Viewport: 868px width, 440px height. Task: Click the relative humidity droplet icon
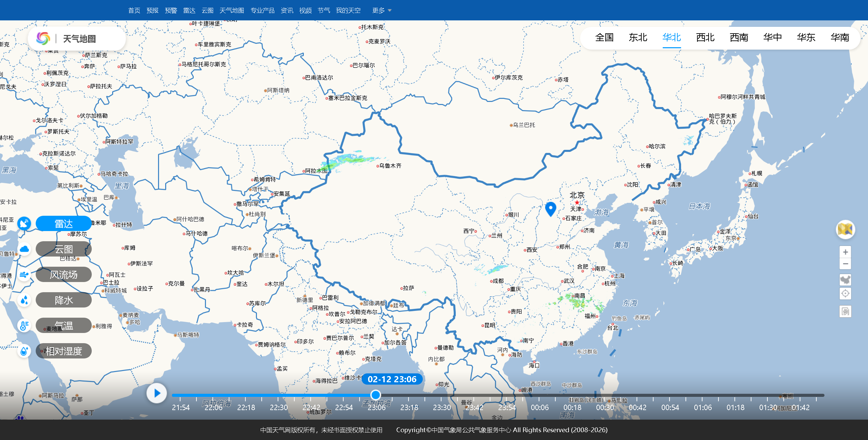[24, 351]
